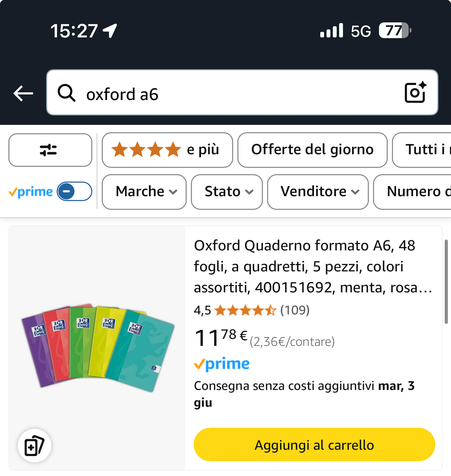Open camera lens visual search

(415, 93)
